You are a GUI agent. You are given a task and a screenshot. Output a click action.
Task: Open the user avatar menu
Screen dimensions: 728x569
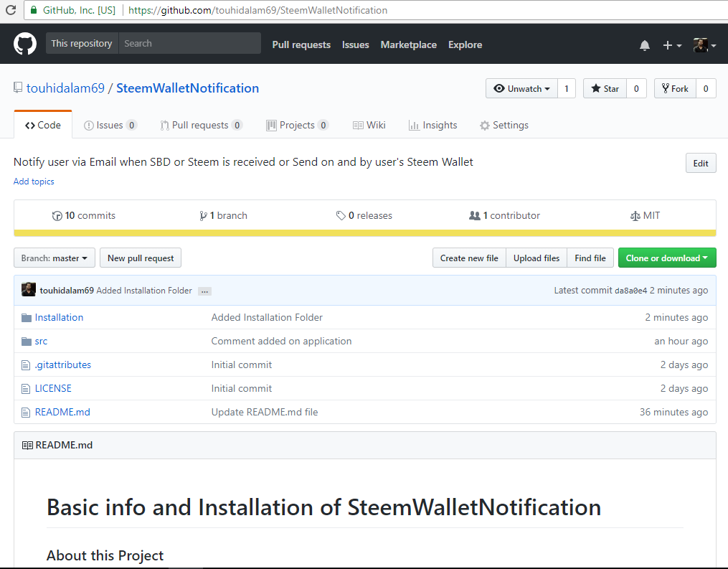[704, 45]
